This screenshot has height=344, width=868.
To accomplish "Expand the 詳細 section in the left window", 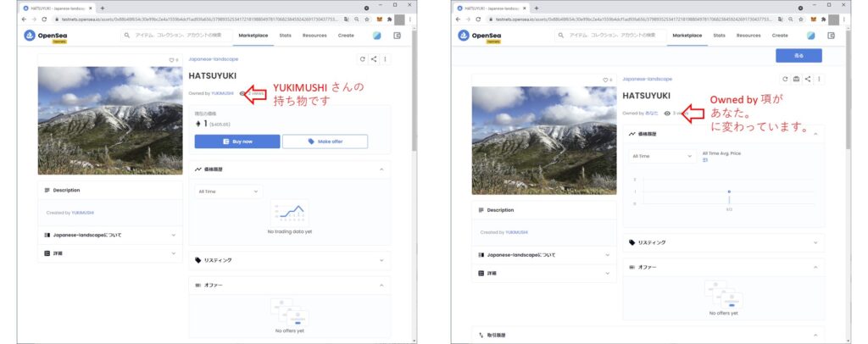I will coord(109,253).
